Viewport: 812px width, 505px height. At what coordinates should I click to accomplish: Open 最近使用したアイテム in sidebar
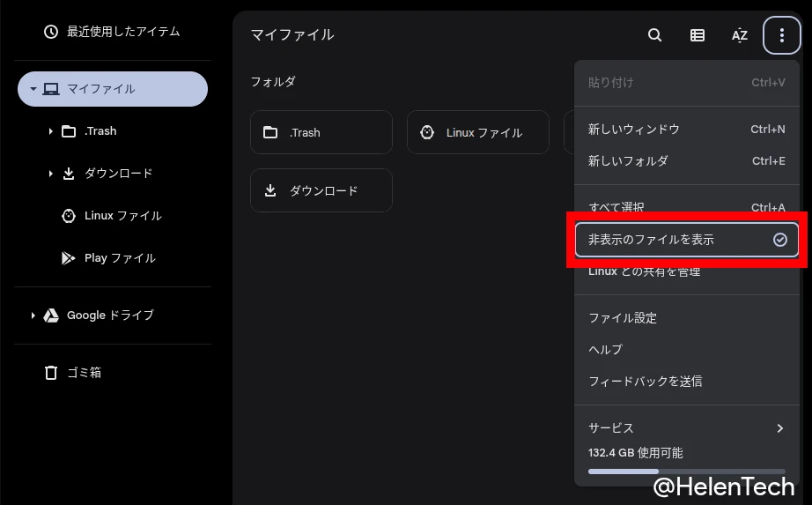(111, 32)
